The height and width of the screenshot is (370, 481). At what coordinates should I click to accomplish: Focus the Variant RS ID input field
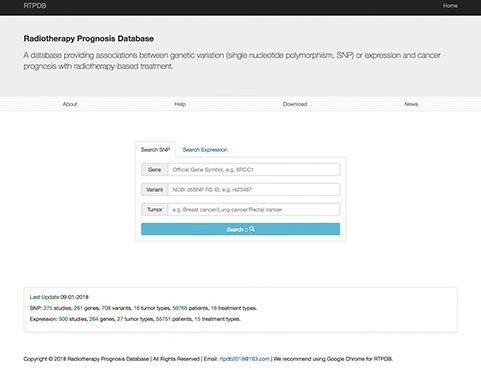[x=254, y=190]
